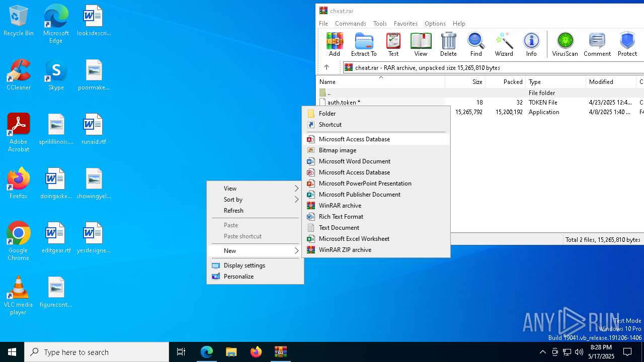Create a new Bitmap image
Screen dimensions: 644x362
[x=376, y=150]
